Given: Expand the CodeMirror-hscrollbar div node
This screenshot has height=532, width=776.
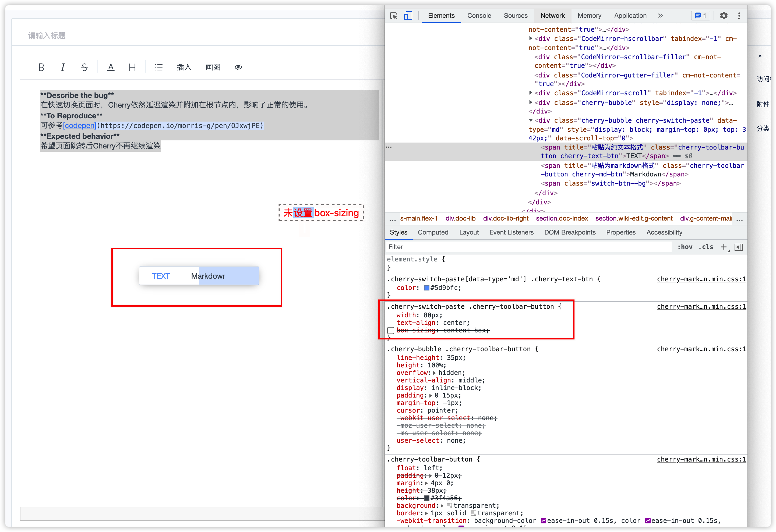Looking at the screenshot, I should coord(531,38).
